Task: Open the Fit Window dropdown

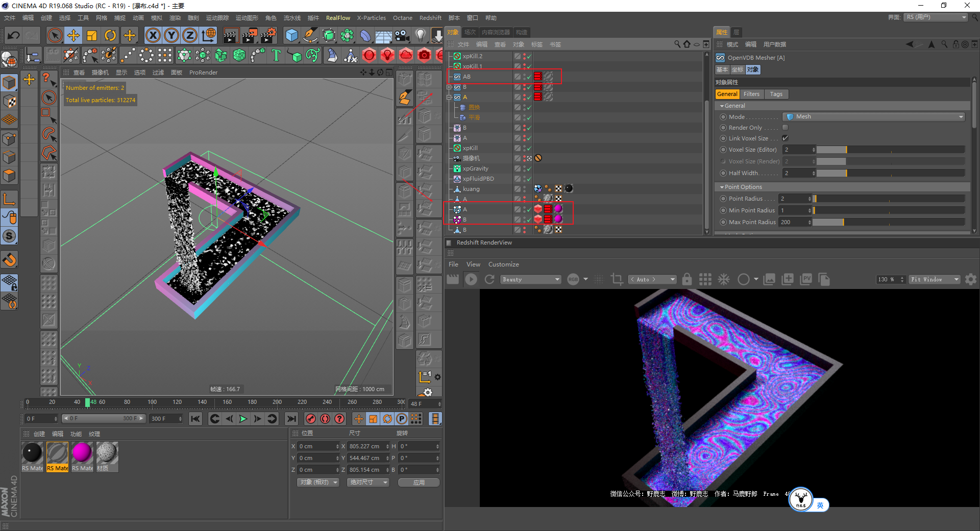Action: click(935, 279)
